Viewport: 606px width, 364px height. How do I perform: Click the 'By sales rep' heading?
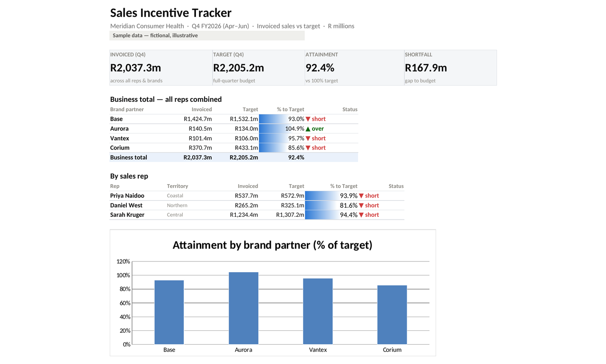[129, 176]
